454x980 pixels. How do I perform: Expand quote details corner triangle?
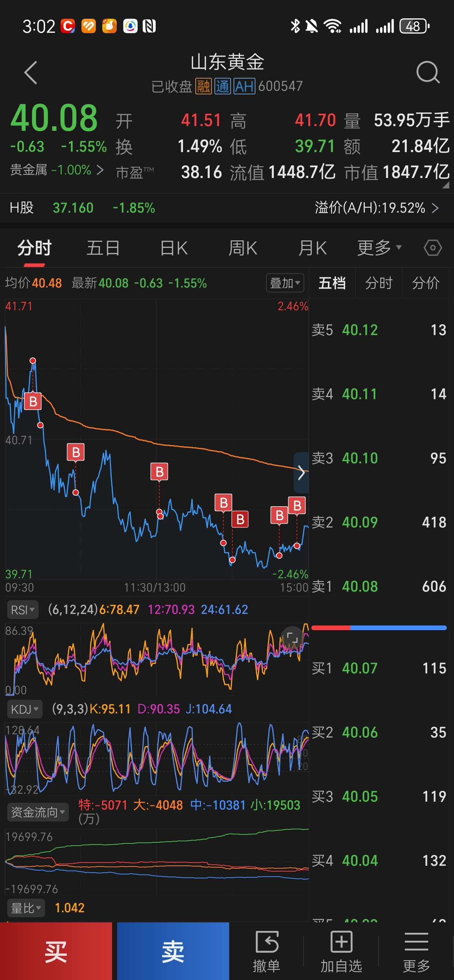click(446, 185)
